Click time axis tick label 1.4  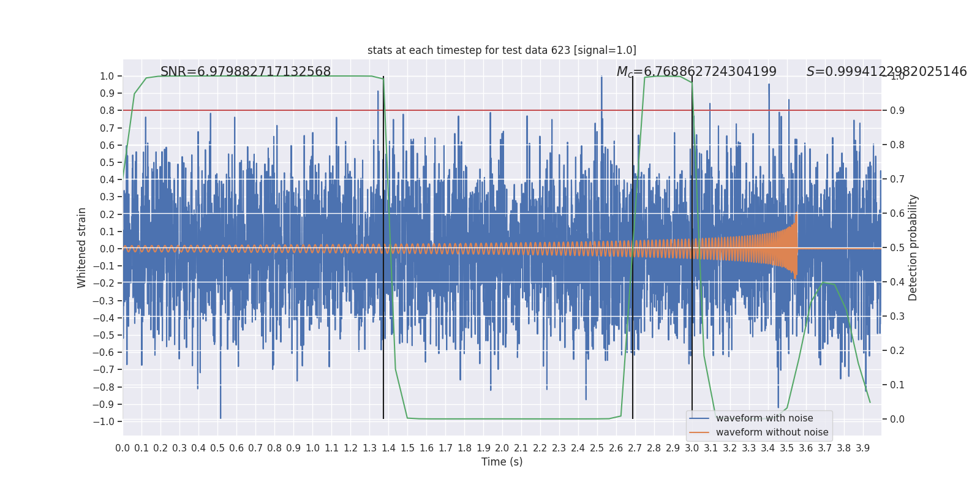[388, 448]
